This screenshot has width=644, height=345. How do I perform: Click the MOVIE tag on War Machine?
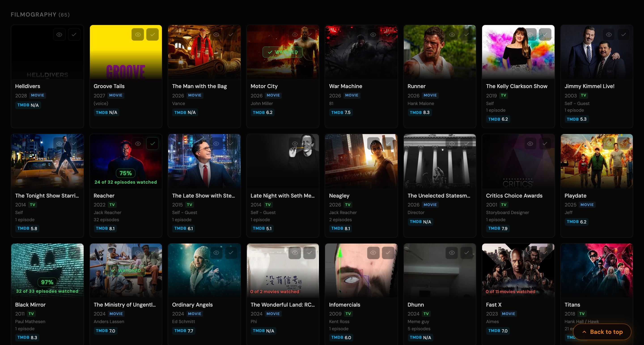352,95
